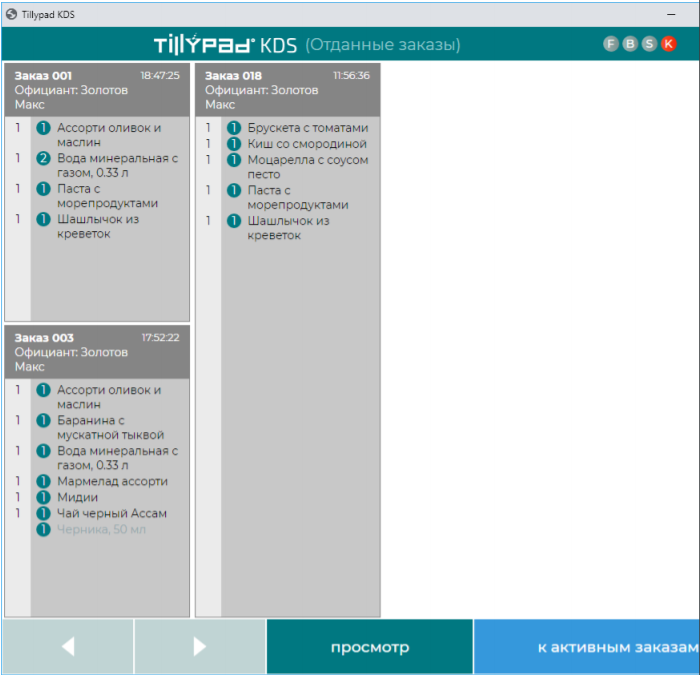The image size is (700, 675).
Task: Click course badge for Вода минеральная in Заказ 003
Action: pos(43,450)
